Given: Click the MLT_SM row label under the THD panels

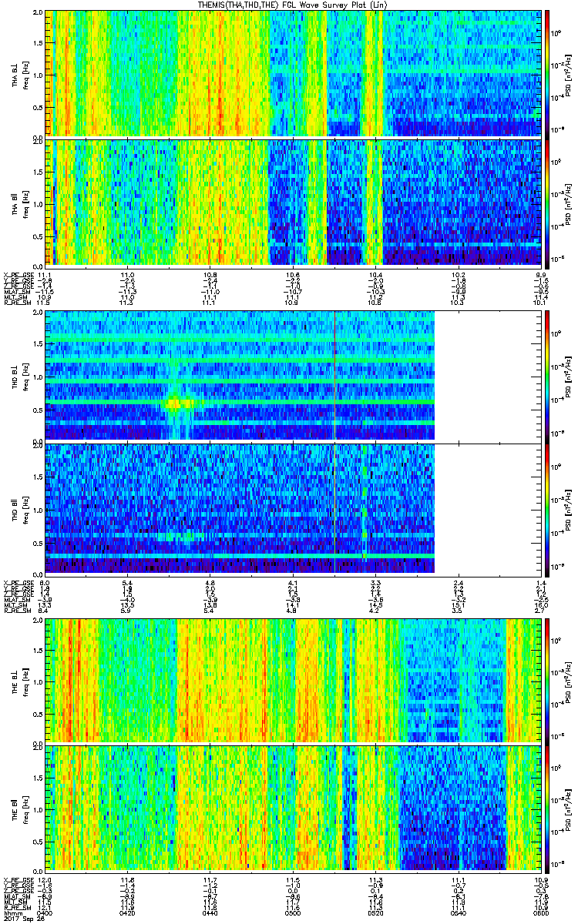Looking at the screenshot, I should click(x=15, y=605).
